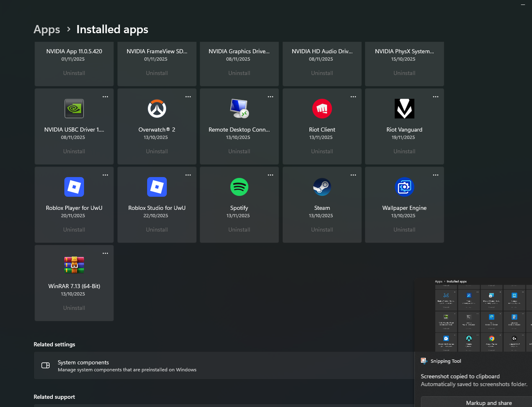Select the Remote Desktop Connection icon
532x407 pixels.
point(239,109)
